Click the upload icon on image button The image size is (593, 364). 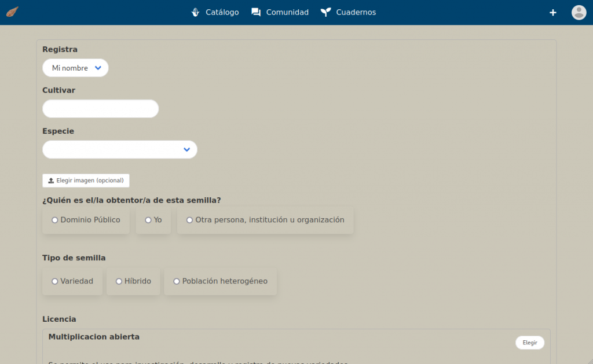[x=51, y=181]
